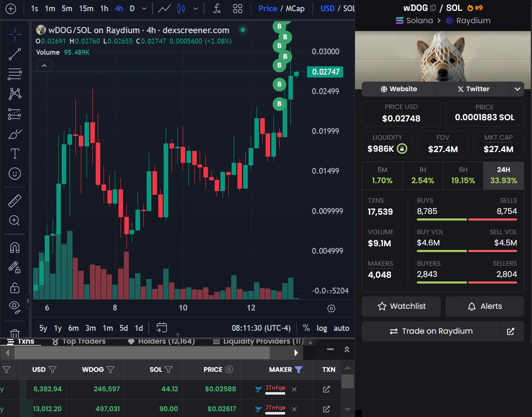Open the go-to-date calendar icon
532x417 pixels.
(x=161, y=328)
